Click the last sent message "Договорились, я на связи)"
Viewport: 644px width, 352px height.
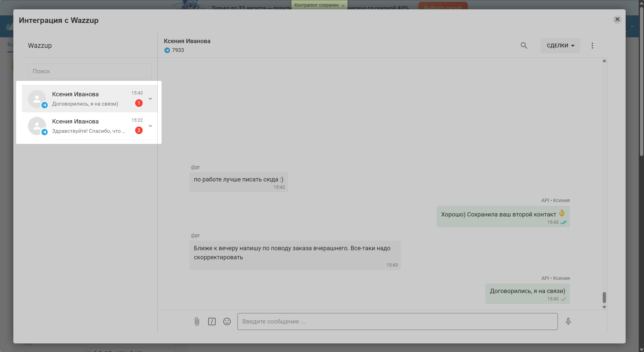coord(527,294)
